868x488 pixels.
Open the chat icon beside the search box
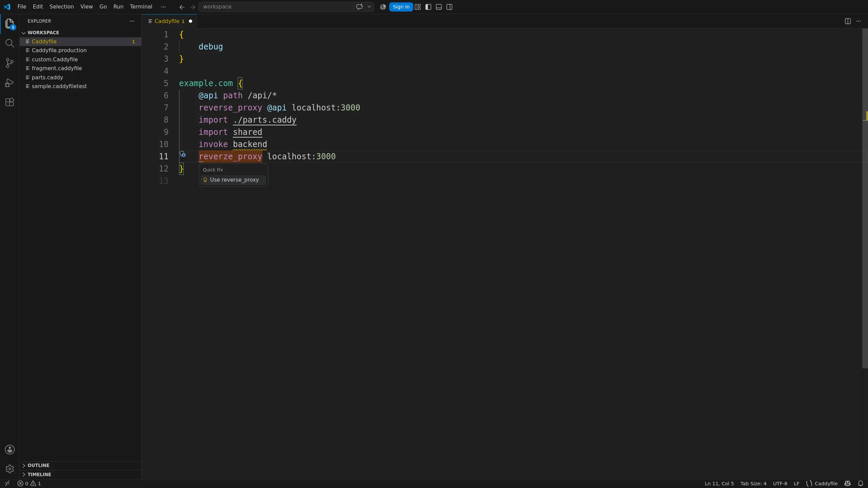pyautogui.click(x=359, y=7)
